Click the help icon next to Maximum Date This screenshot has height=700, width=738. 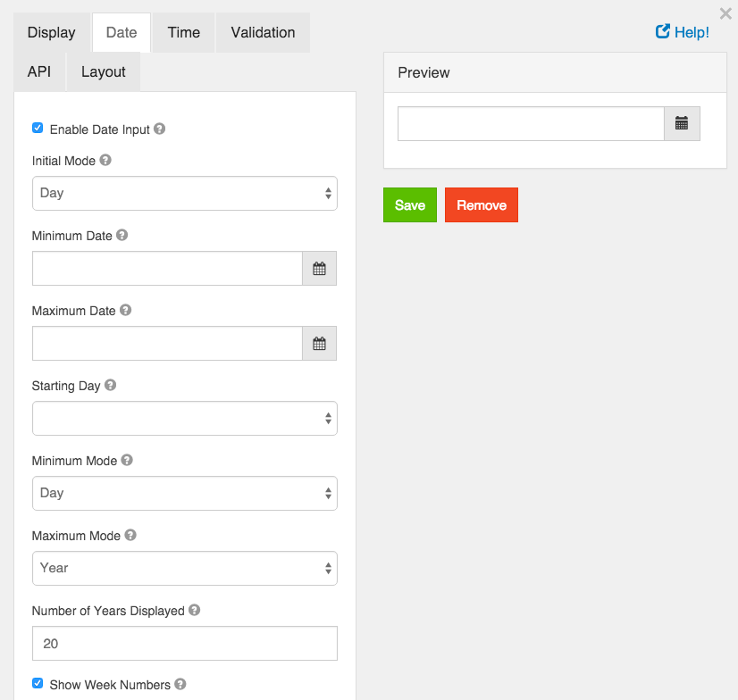coord(125,310)
